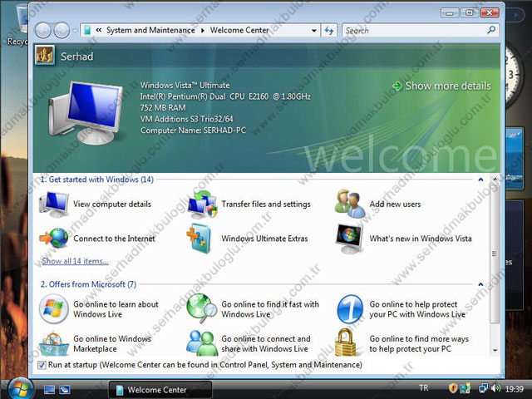Viewport: 532px width, 399px height.
Task: Click the Search input field
Action: (416, 31)
